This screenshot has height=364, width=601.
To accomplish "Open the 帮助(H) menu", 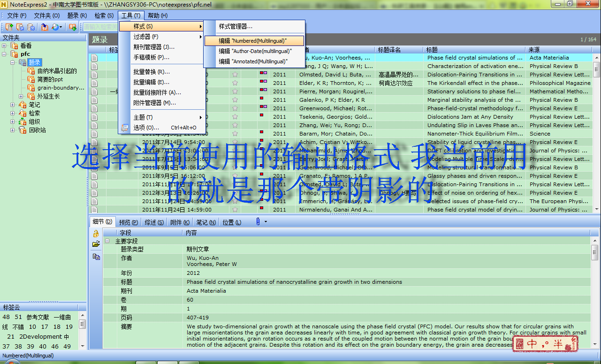I will [158, 15].
